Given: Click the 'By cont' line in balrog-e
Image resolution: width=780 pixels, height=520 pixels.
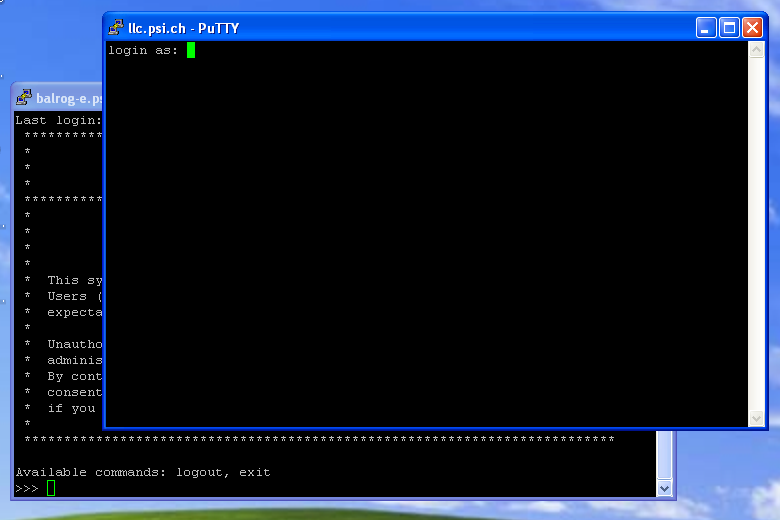Looking at the screenshot, I should [75, 376].
